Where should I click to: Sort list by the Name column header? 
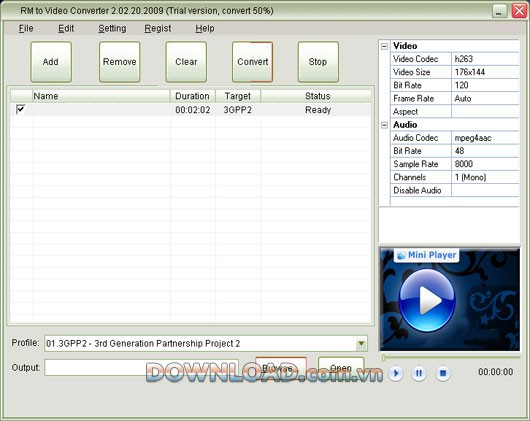(101, 96)
